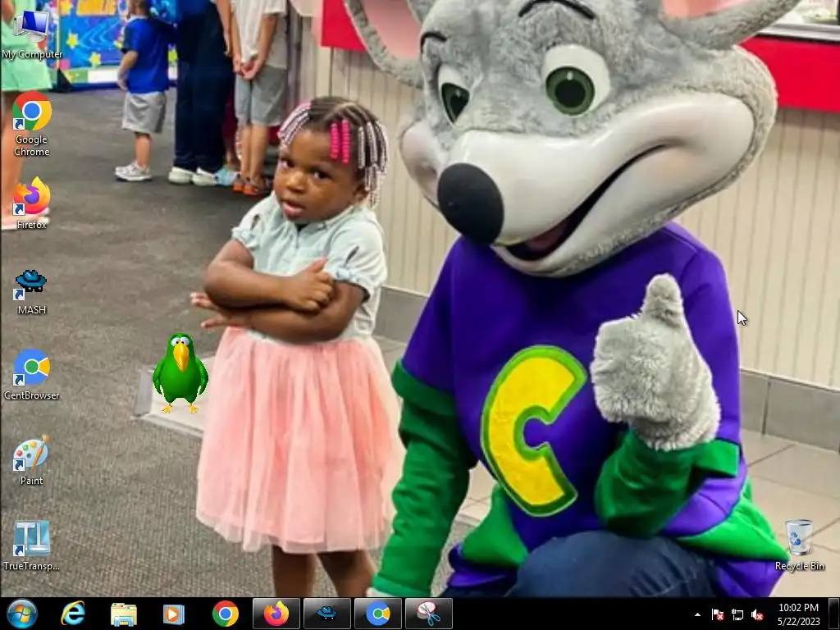
Task: Select the MASH desktop shortcut
Action: coord(32,292)
